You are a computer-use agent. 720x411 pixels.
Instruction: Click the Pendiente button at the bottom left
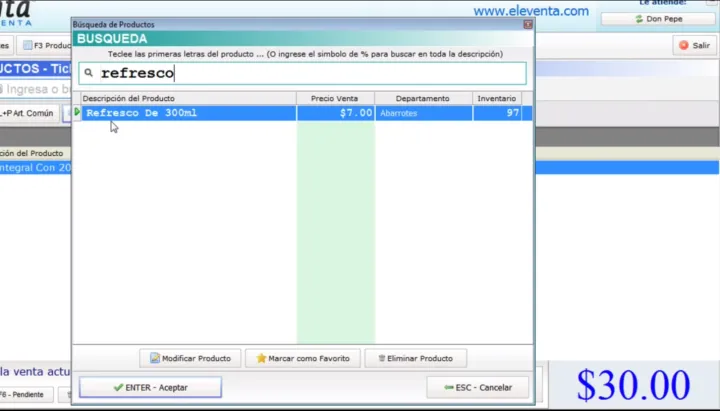pyautogui.click(x=24, y=394)
